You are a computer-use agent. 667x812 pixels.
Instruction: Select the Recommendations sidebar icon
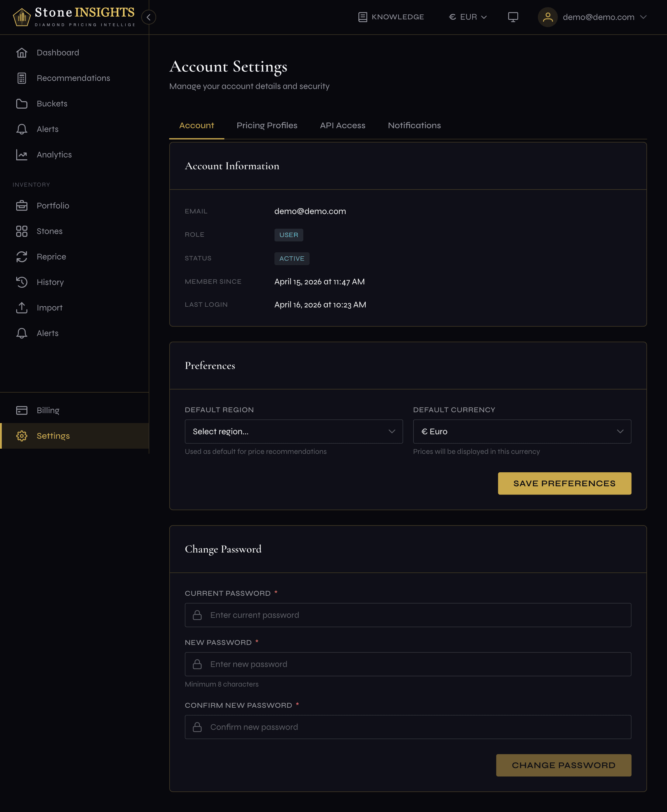(22, 78)
